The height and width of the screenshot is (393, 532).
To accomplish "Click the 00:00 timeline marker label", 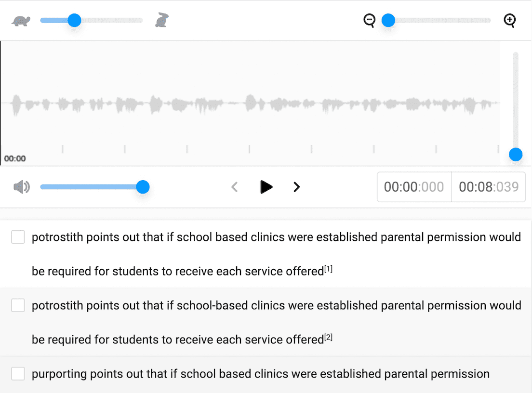I will tap(15, 158).
